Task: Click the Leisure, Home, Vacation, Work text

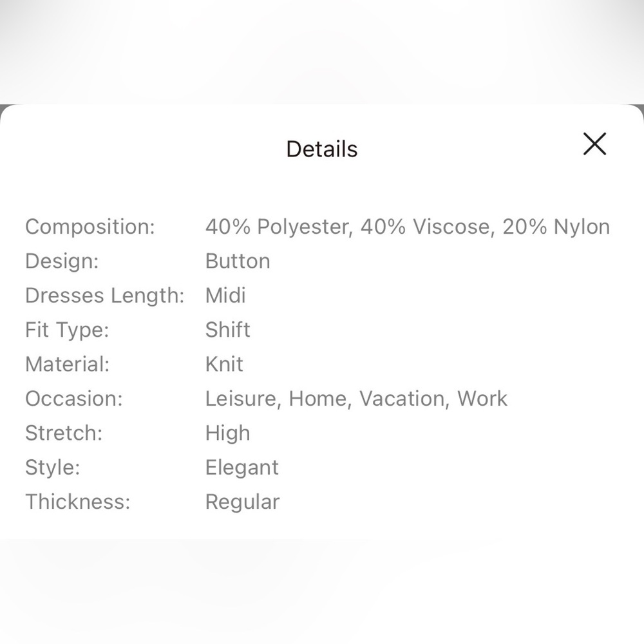Action: pos(356,399)
